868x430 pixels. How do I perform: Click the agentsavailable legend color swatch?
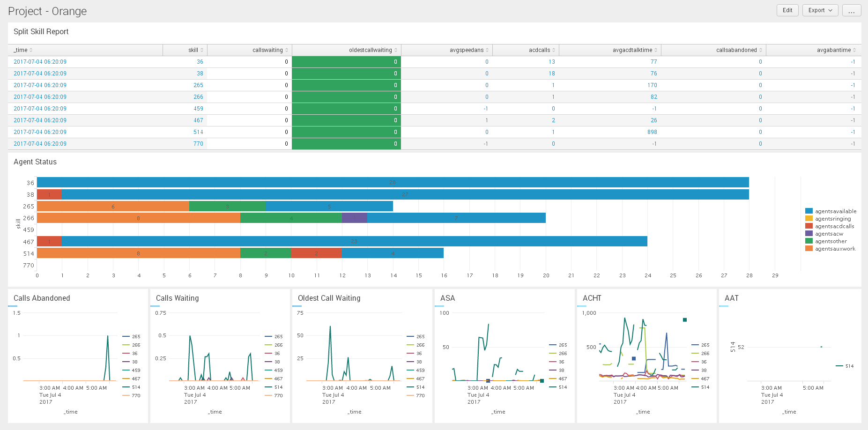[809, 211]
